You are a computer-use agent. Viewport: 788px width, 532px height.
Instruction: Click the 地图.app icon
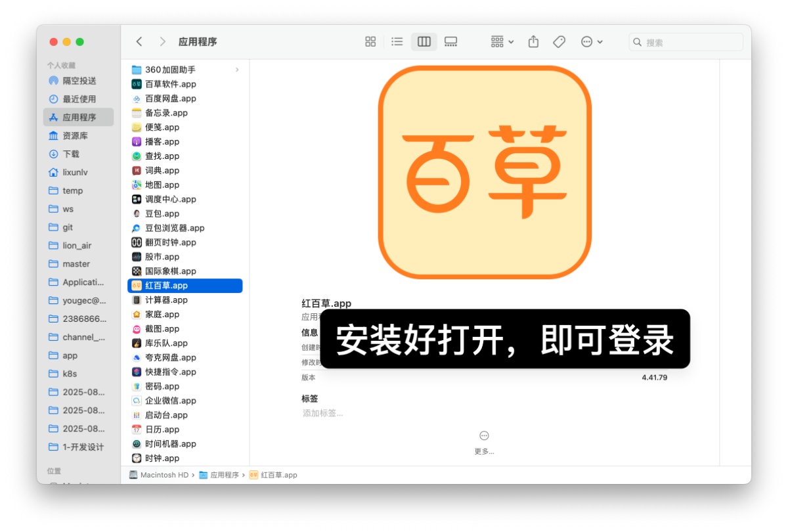click(x=137, y=185)
